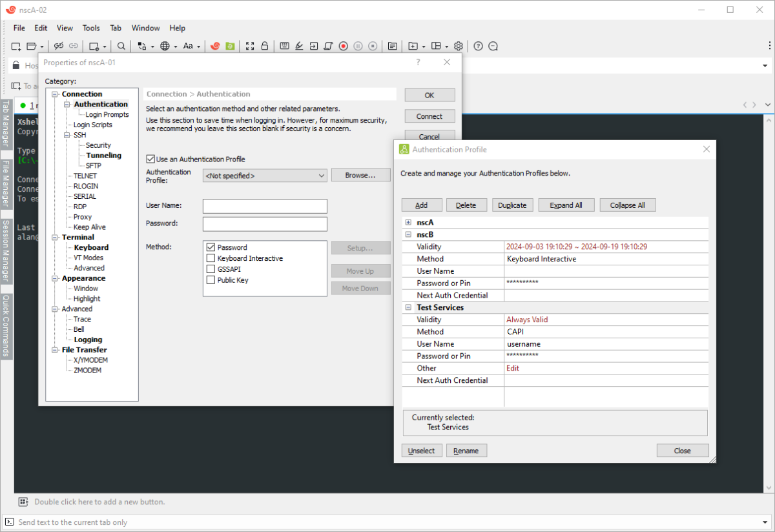Click the red record button icon
This screenshot has height=532, width=775.
pyautogui.click(x=344, y=46)
